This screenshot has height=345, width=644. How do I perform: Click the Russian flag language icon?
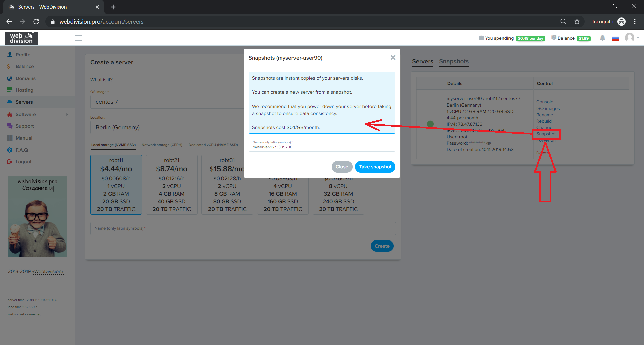(615, 38)
